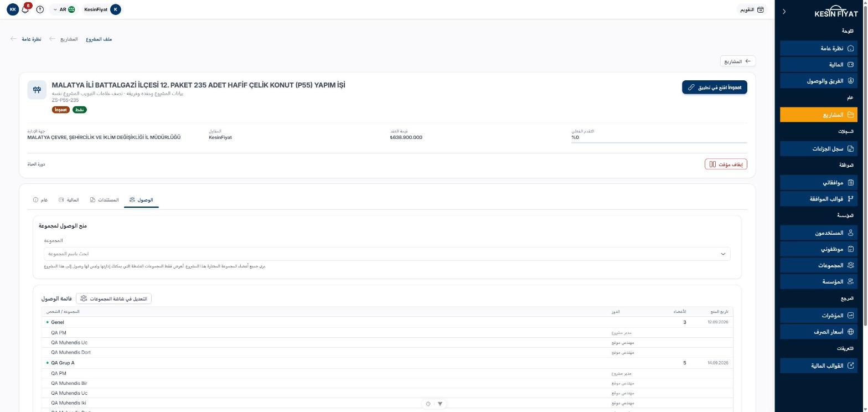This screenshot has height=412, width=868.
Task: Click the KESIN FIYAT logo
Action: pyautogui.click(x=836, y=12)
